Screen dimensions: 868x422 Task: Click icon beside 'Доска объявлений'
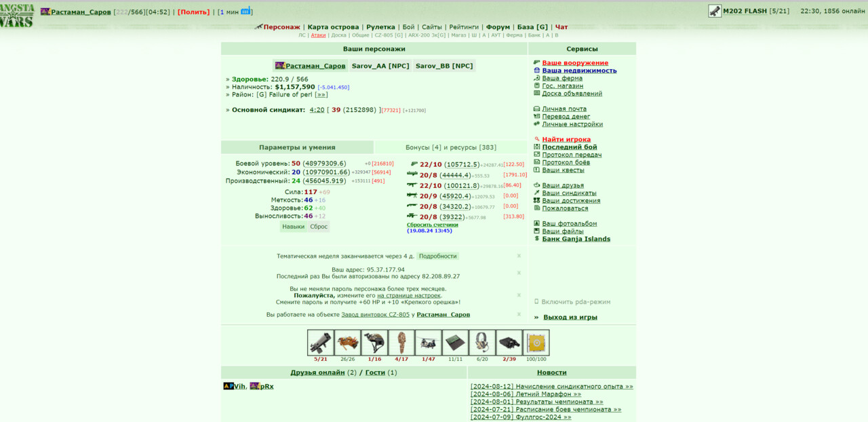(x=537, y=94)
